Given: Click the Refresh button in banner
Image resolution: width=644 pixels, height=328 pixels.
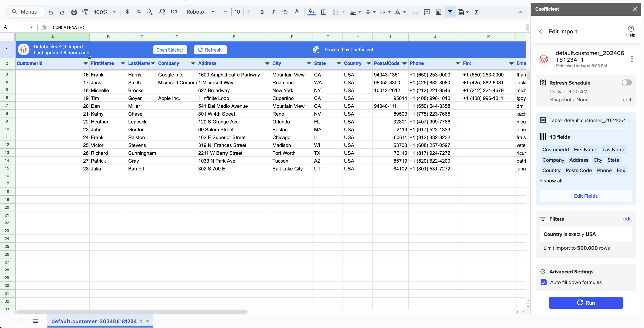Looking at the screenshot, I should [210, 50].
